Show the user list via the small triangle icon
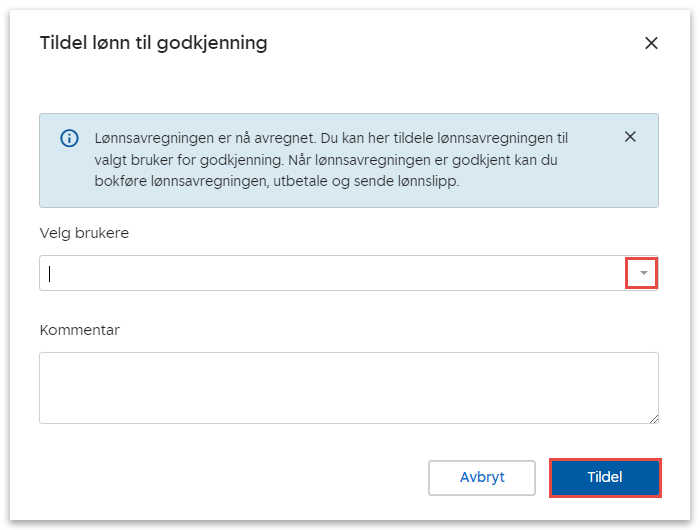 click(x=643, y=273)
